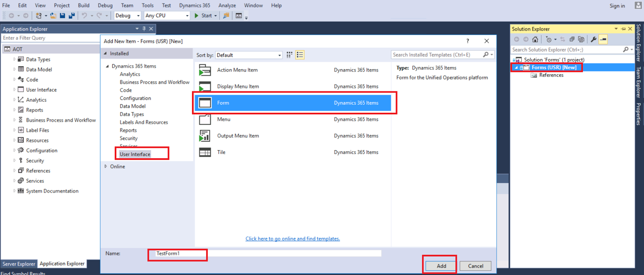The height and width of the screenshot is (275, 644).
Task: Click the New Project toolbar icon
Action: [x=39, y=16]
